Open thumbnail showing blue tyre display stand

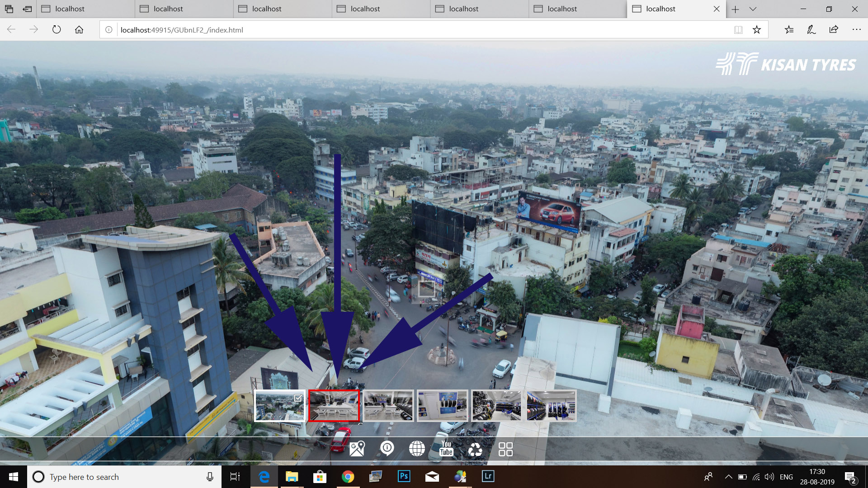pos(443,406)
